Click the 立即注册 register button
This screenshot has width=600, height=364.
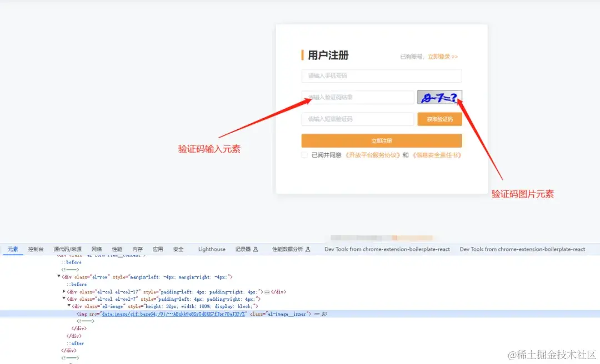381,140
